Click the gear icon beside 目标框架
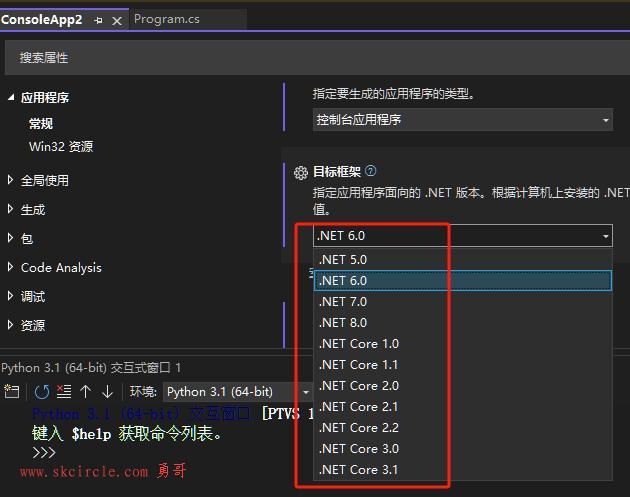The image size is (630, 497). 301,173
